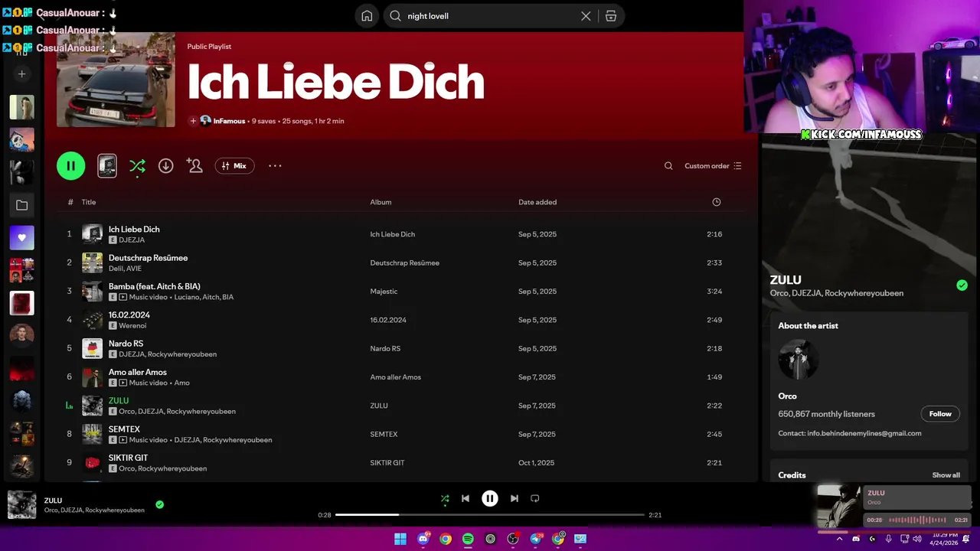Image resolution: width=980 pixels, height=551 pixels.
Task: Open the 'Orco' name in About the artist
Action: (x=787, y=396)
